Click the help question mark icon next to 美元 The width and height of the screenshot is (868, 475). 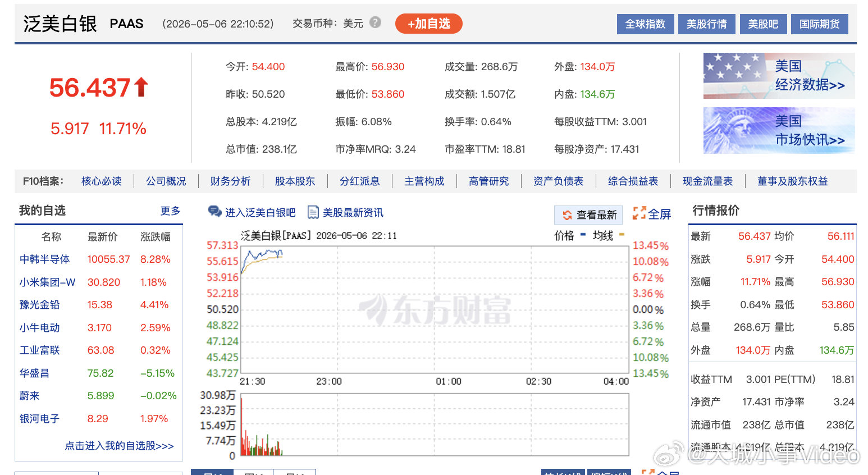point(375,22)
